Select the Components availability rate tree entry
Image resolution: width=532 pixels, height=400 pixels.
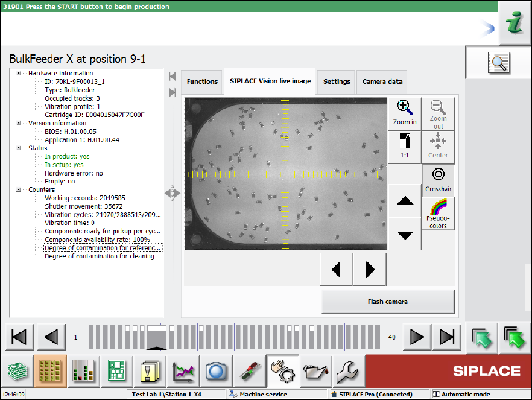point(97,240)
